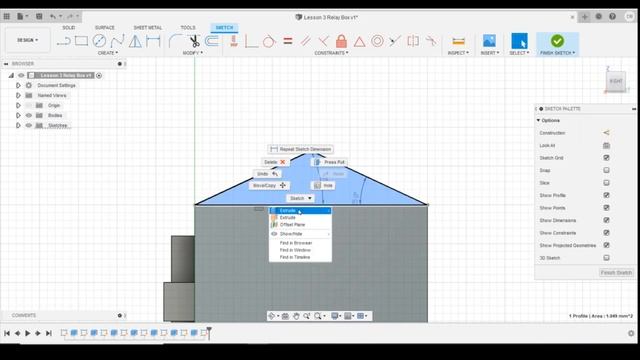Apply the Midpoint triangle constraint
Image resolution: width=640 pixels, height=360 pixels.
pos(359,41)
